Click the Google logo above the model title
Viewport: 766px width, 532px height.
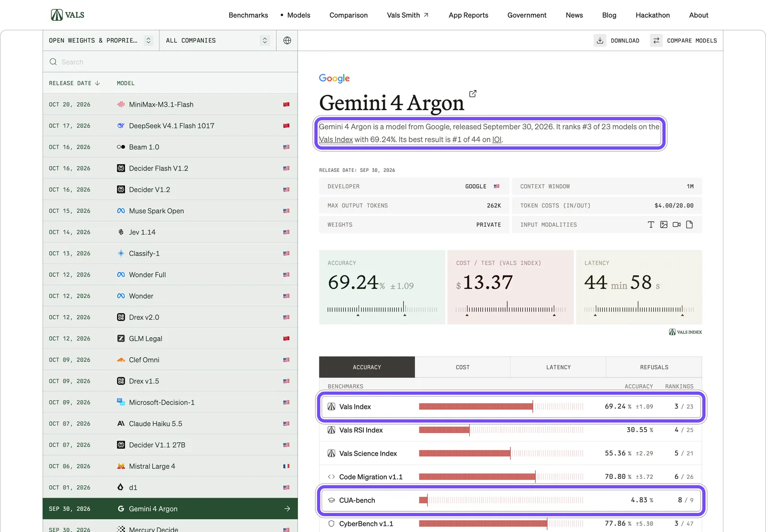click(334, 79)
